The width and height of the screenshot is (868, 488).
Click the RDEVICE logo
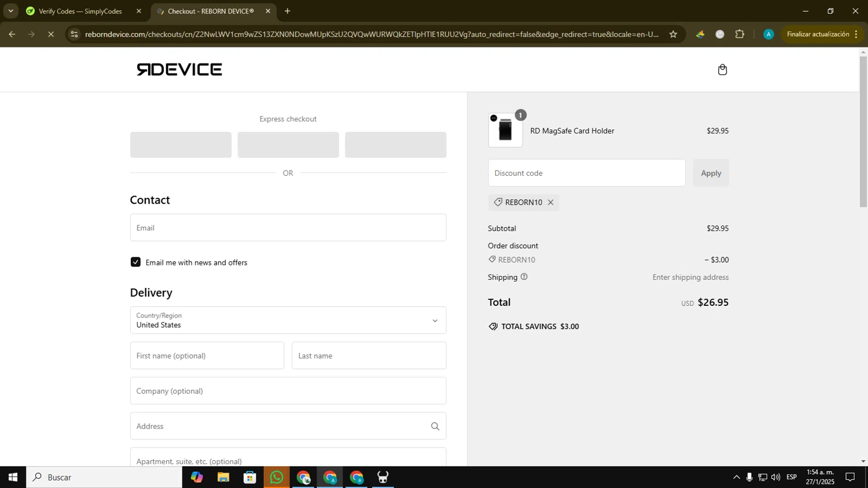pyautogui.click(x=179, y=69)
